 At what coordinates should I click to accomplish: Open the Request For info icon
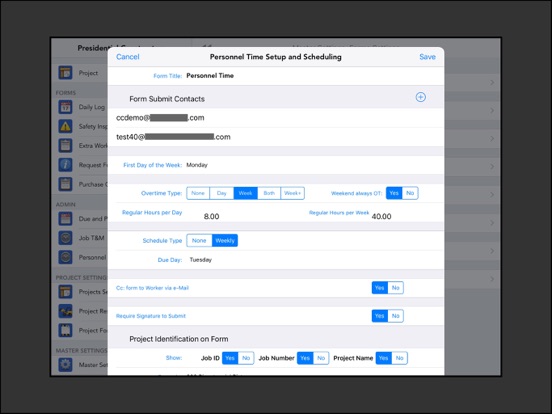(65, 165)
